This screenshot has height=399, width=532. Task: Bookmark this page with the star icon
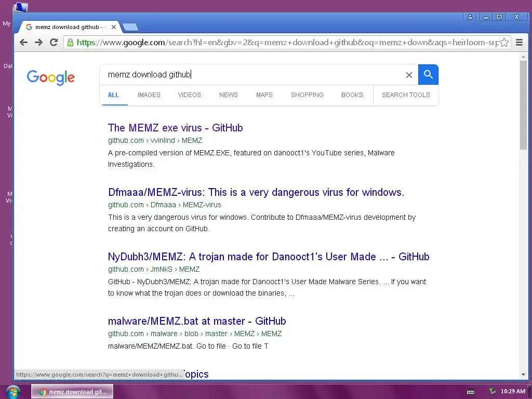504,43
